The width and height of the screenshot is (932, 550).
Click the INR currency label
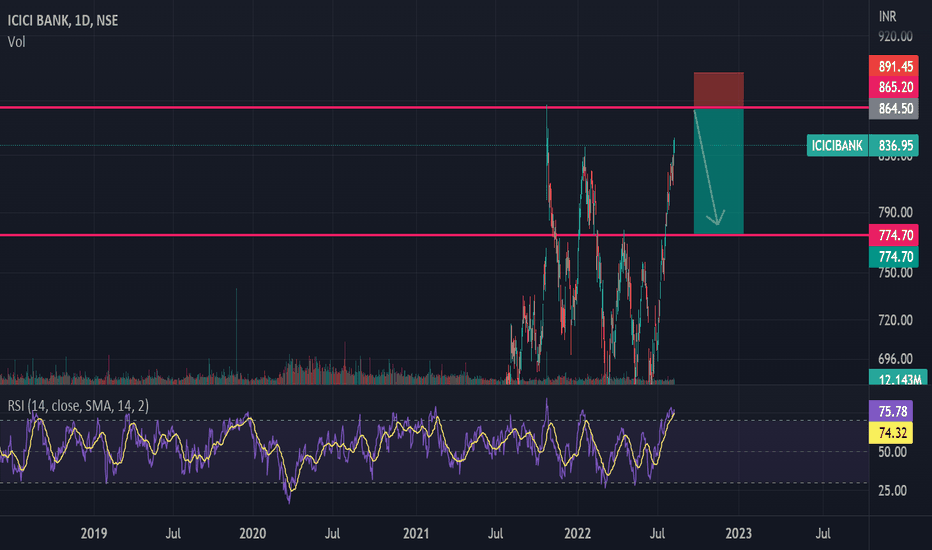[x=887, y=17]
